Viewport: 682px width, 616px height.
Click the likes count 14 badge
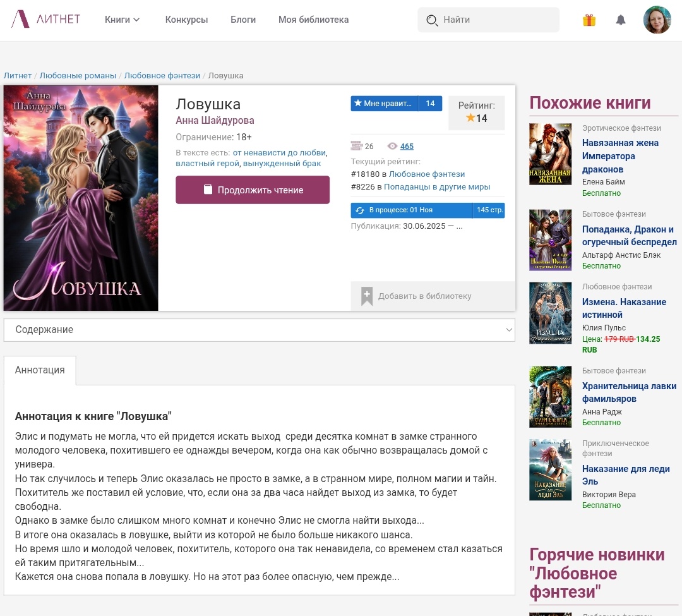[x=430, y=103]
